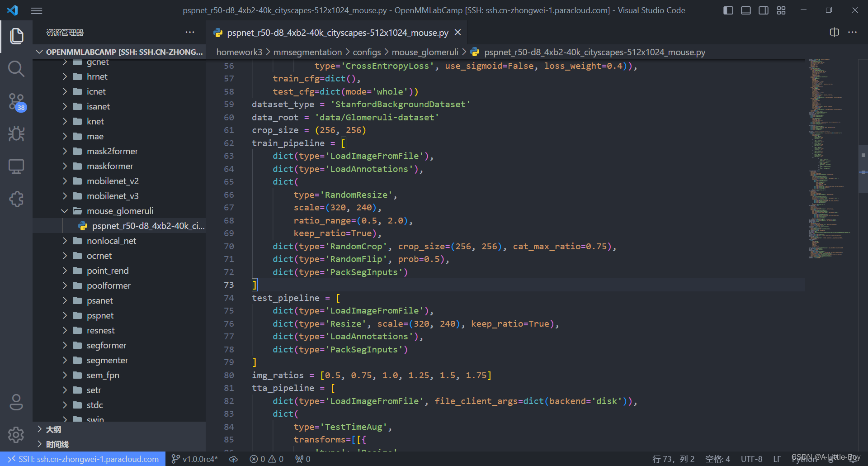Image resolution: width=868 pixels, height=466 pixels.
Task: Expand the Timeline section 时间线
Action: [119, 444]
